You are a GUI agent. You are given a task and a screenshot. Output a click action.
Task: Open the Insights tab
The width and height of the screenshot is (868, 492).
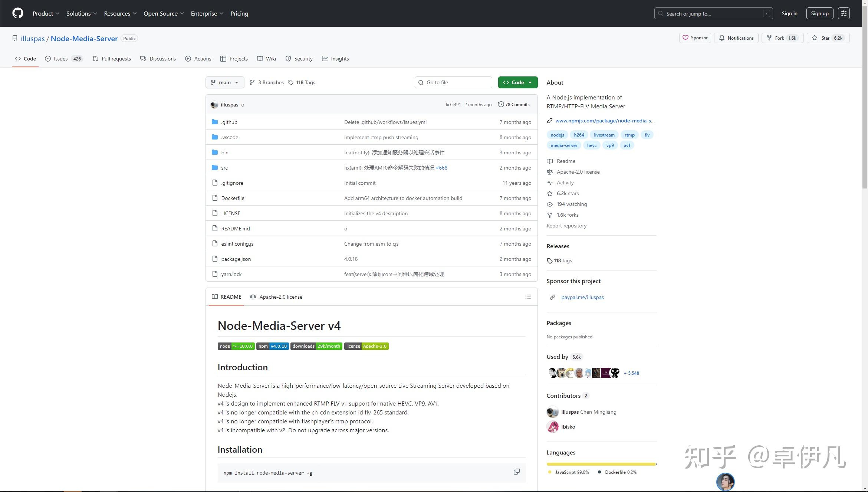(335, 58)
